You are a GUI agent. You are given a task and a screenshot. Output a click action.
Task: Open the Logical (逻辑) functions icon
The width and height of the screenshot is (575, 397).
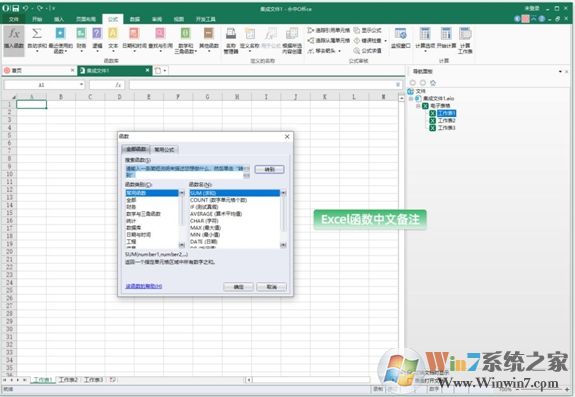pyautogui.click(x=97, y=34)
